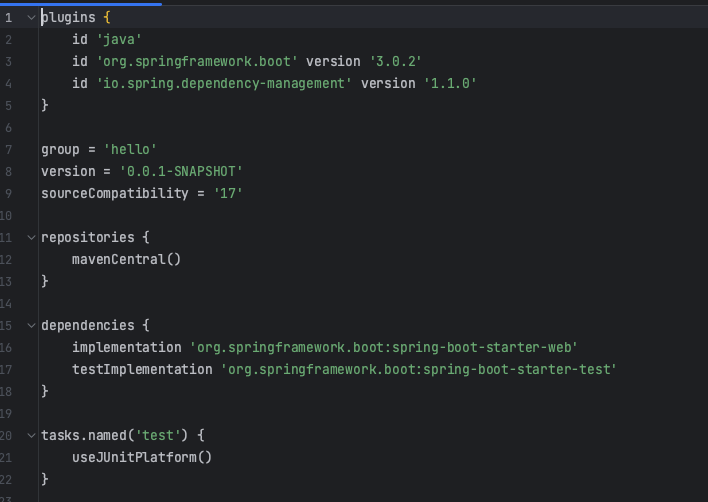Click the closing brace on line 22
This screenshot has width=708, height=502.
[45, 479]
